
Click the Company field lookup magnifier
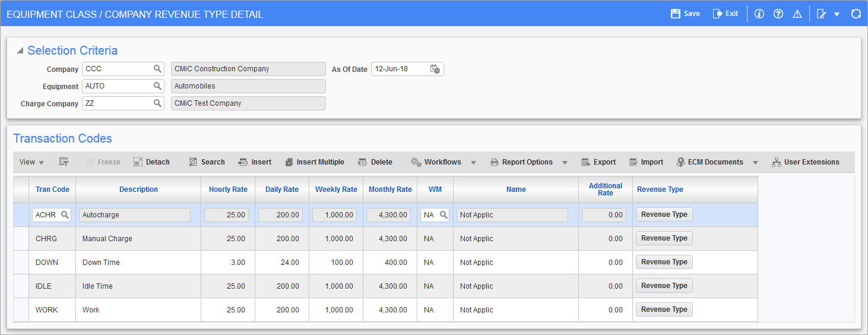(157, 69)
